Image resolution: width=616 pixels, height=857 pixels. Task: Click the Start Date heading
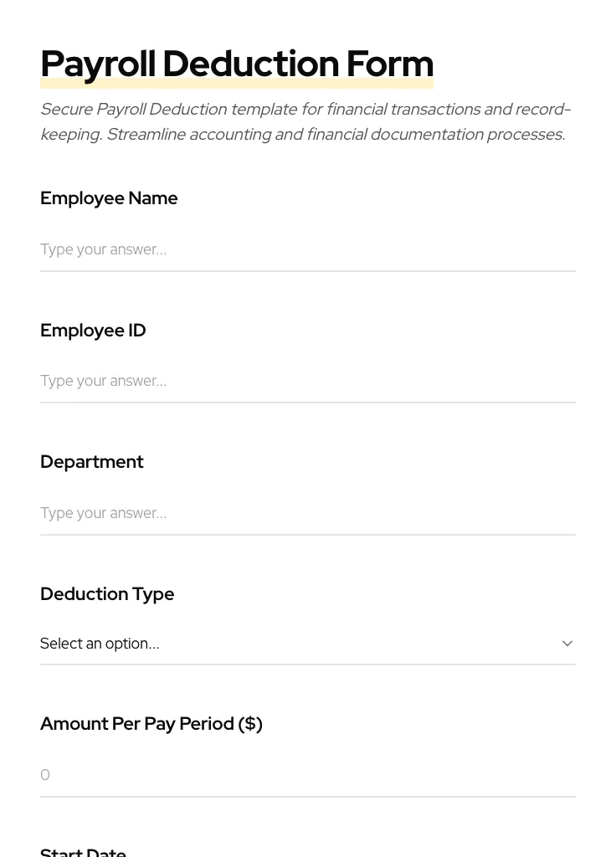click(x=83, y=850)
